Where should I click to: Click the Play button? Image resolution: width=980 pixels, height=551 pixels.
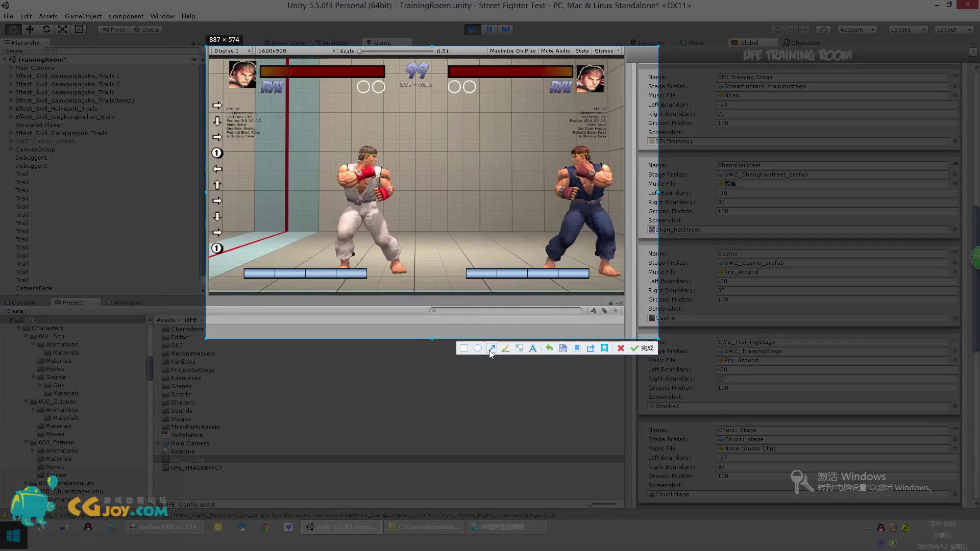pyautogui.click(x=472, y=30)
